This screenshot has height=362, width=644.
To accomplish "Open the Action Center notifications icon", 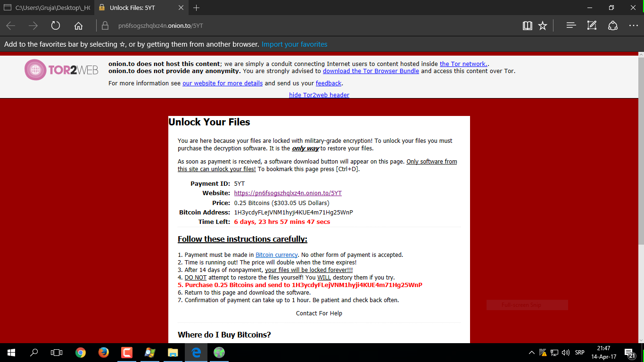I will [x=630, y=353].
